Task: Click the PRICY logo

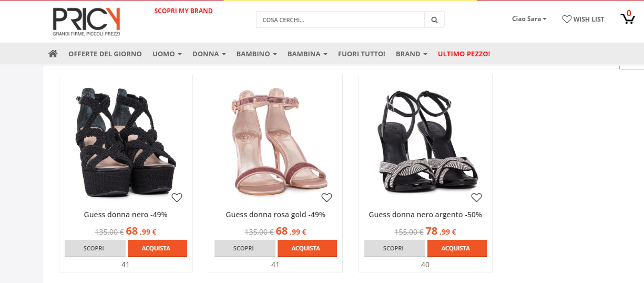Action: tap(87, 22)
